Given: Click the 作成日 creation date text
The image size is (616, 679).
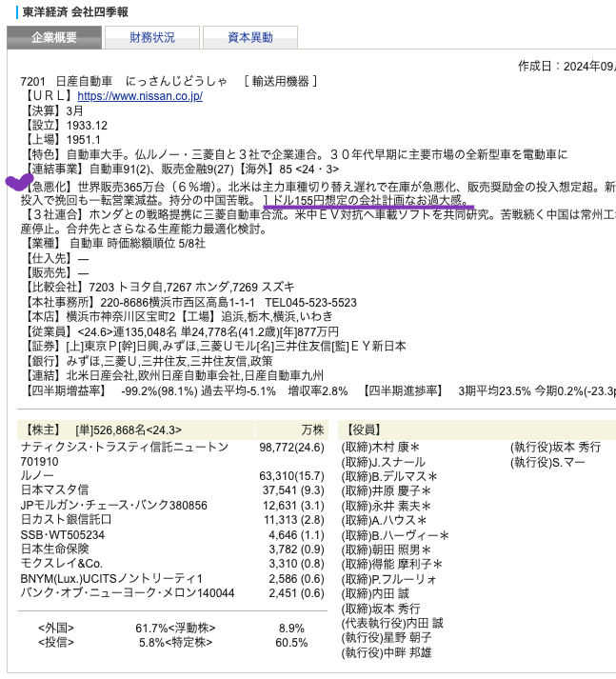Looking at the screenshot, I should [x=566, y=67].
